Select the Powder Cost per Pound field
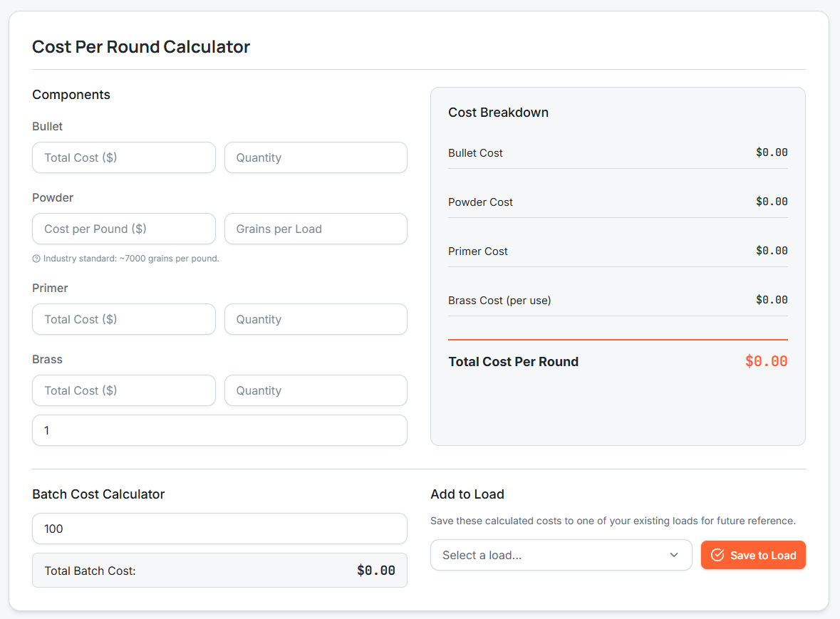Image resolution: width=840 pixels, height=619 pixels. point(123,229)
